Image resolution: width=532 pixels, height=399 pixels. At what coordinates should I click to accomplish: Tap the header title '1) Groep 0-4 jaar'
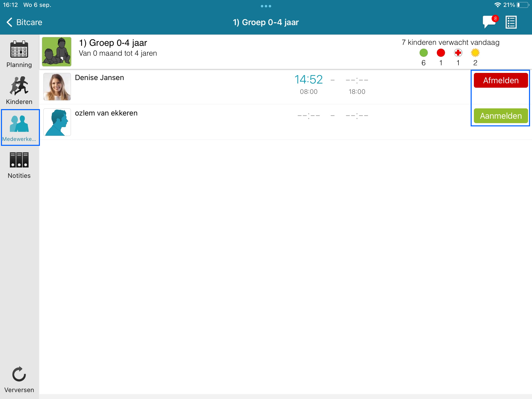coord(266,22)
